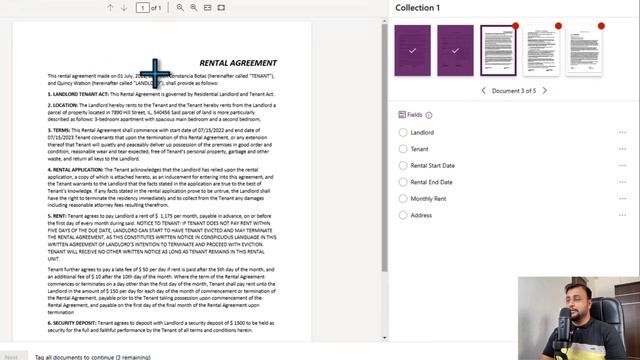Fit document to width

207,8
